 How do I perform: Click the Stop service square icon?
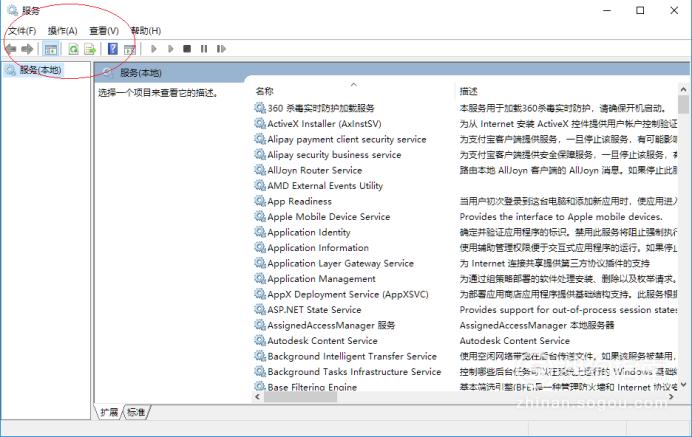[187, 49]
